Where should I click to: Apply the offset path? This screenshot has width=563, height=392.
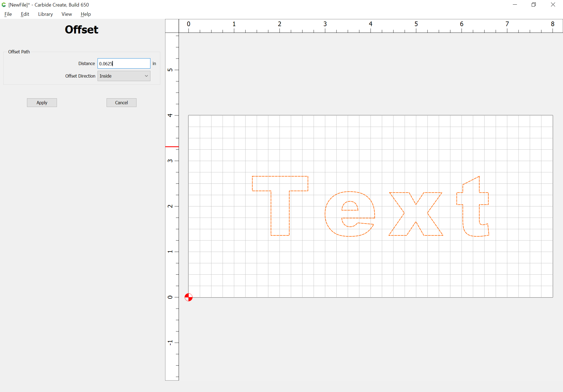[x=42, y=103]
